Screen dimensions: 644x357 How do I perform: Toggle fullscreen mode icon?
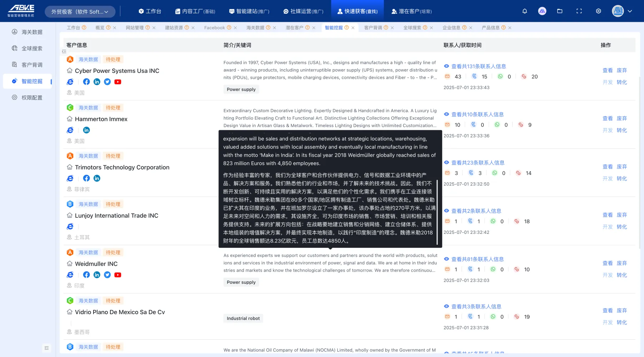coord(579,11)
